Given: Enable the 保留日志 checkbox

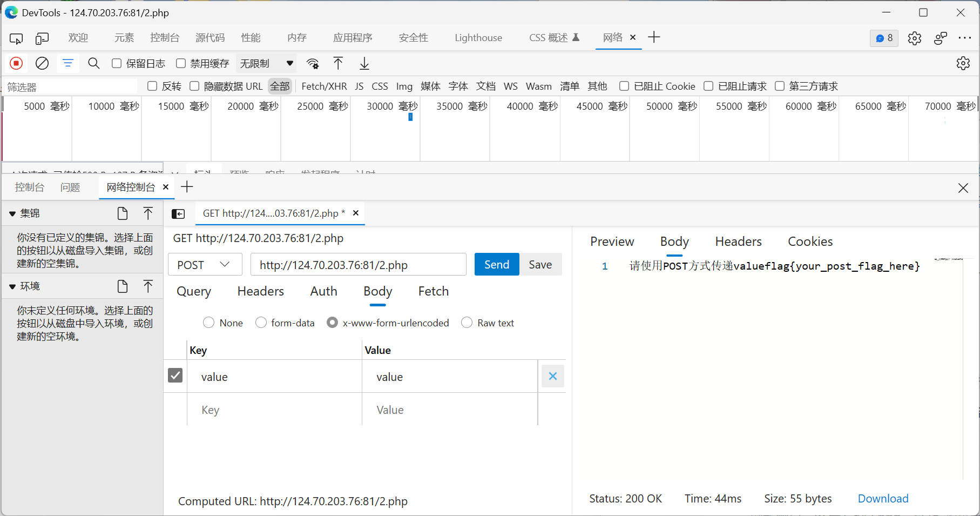Looking at the screenshot, I should click(x=117, y=64).
